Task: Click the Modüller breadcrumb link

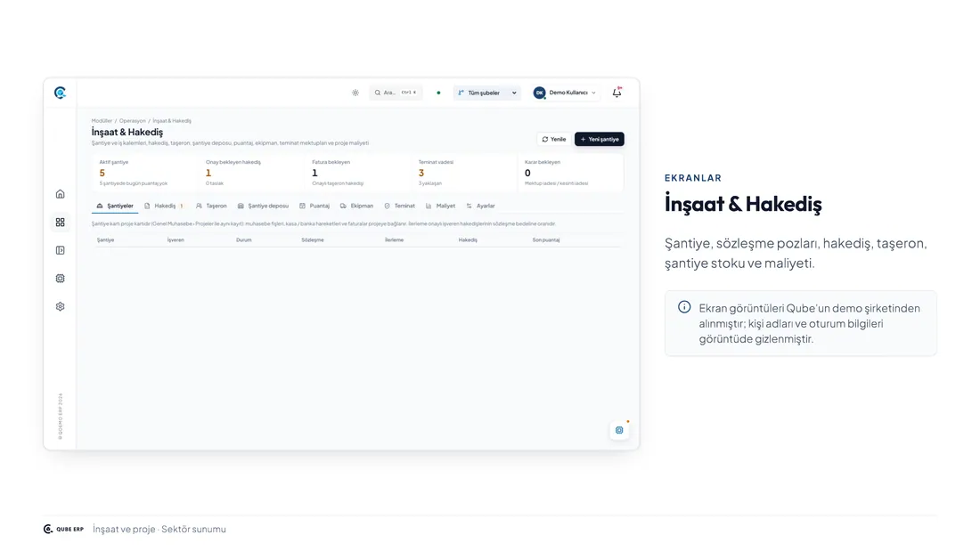Action: [102, 120]
